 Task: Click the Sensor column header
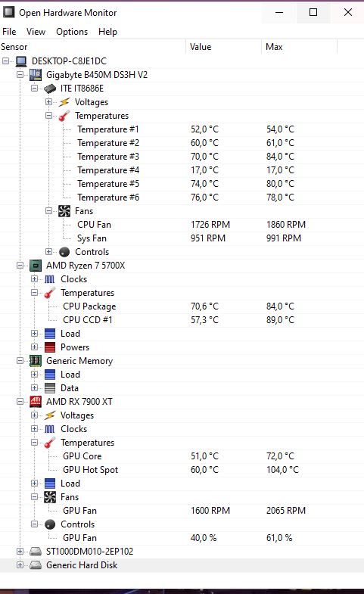coord(93,47)
